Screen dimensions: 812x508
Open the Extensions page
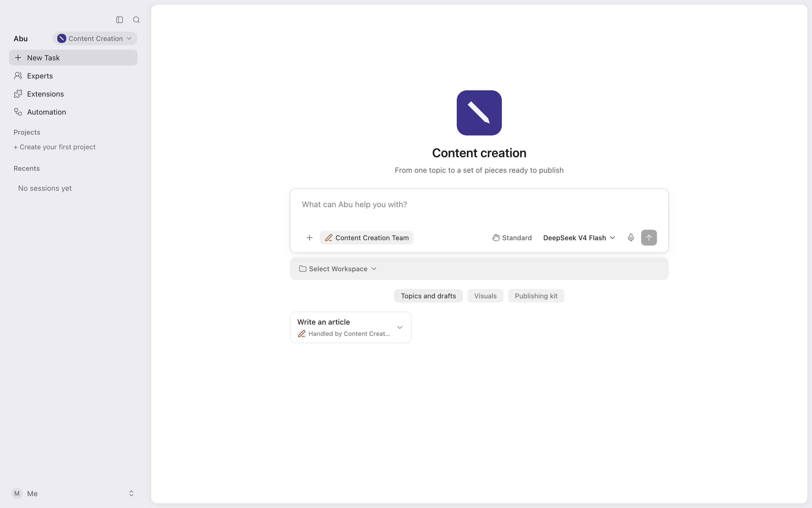tap(73, 94)
